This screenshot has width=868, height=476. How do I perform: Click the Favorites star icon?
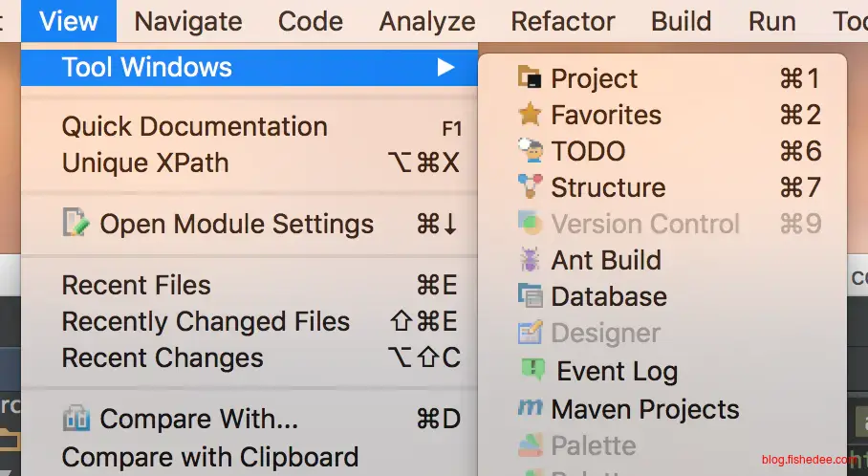(x=529, y=115)
